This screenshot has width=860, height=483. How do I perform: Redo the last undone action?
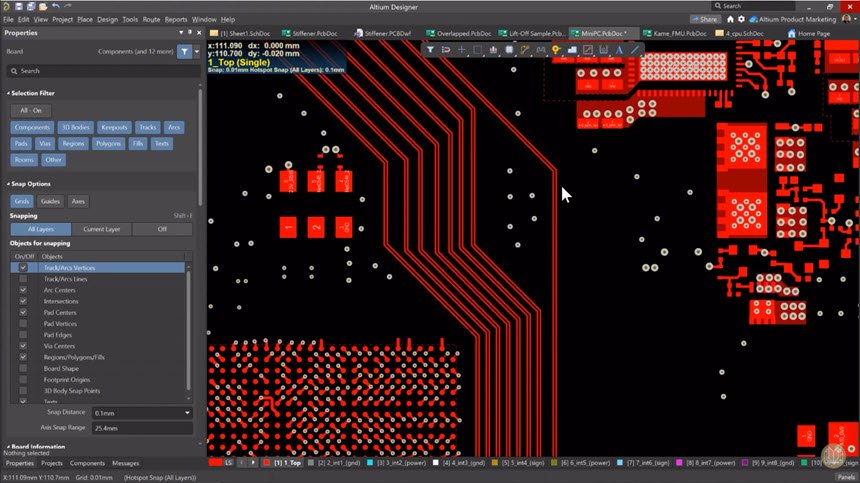click(68, 7)
